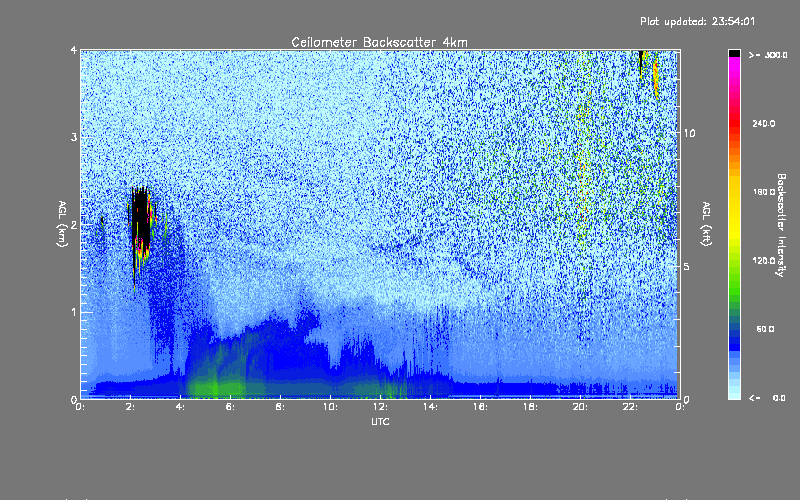Select the 'Backscatter Intensity' colorbar label

tap(780, 225)
